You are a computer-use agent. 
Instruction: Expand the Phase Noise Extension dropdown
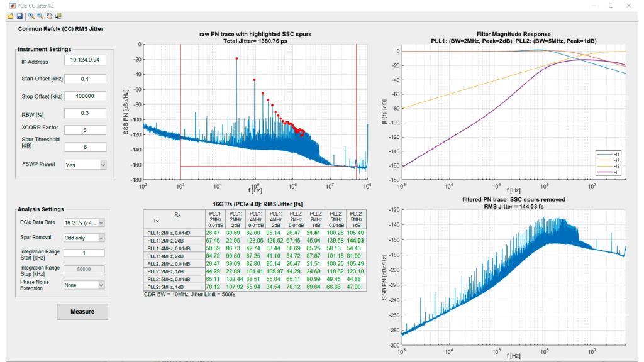coord(84,285)
